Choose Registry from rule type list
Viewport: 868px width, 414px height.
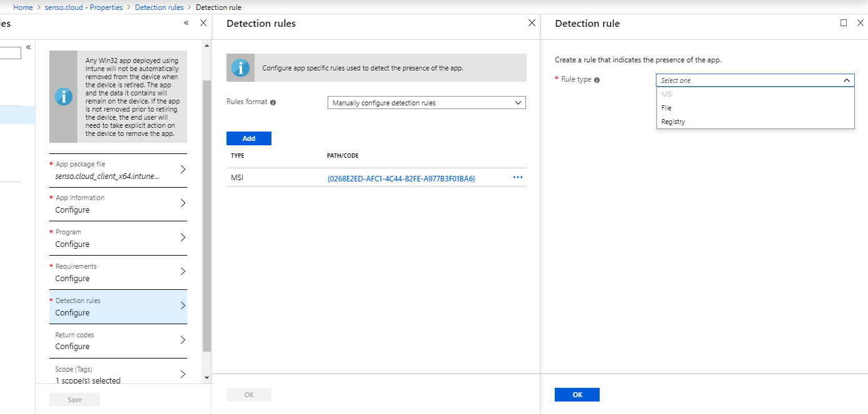coord(673,122)
